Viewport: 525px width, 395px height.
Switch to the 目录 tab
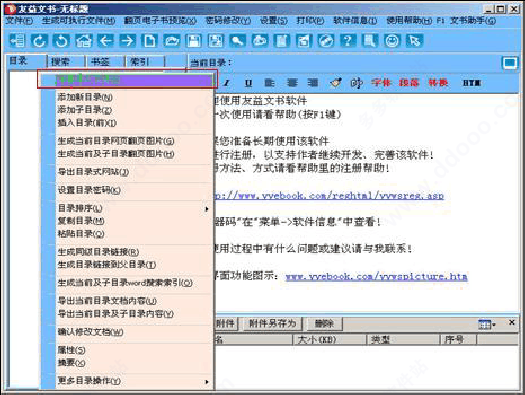(x=26, y=61)
